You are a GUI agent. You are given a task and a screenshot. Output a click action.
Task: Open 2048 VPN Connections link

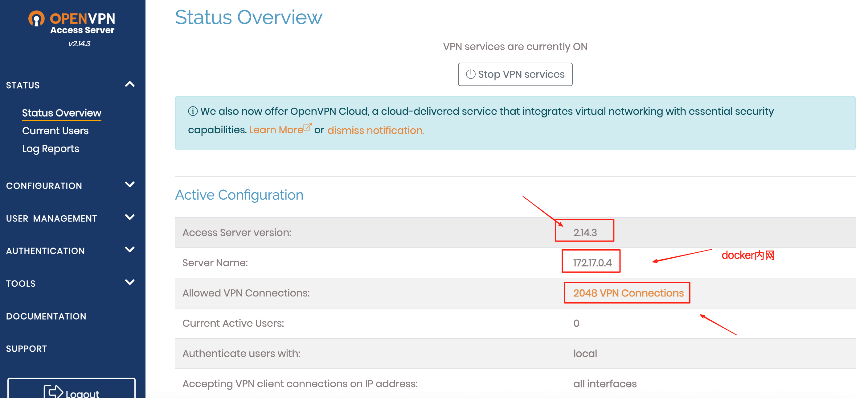[x=628, y=293]
